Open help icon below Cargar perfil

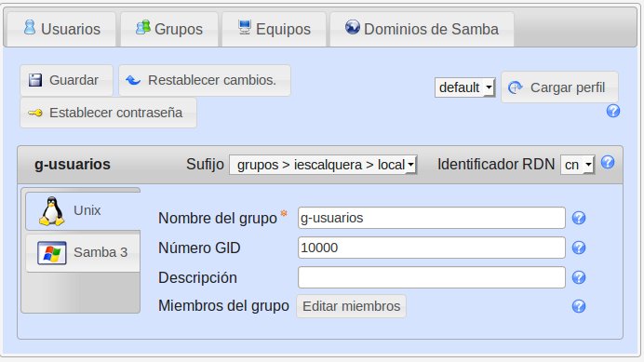613,111
